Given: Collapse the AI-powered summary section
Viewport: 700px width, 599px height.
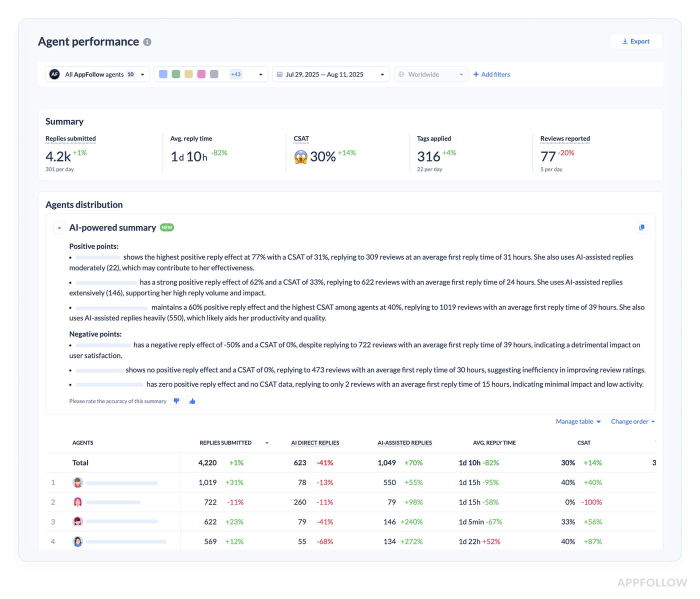Looking at the screenshot, I should coord(59,227).
